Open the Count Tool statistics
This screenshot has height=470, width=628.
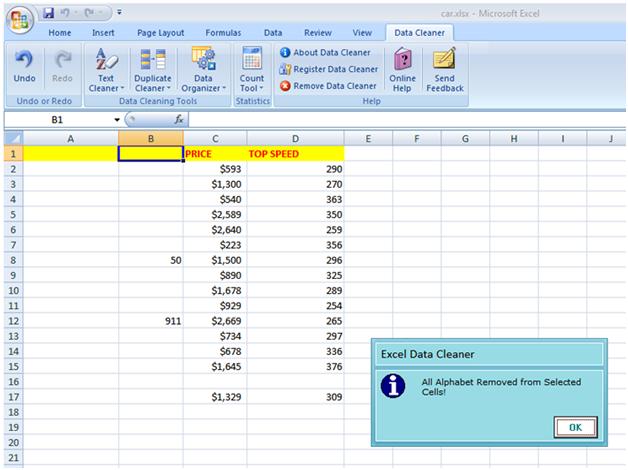point(252,70)
